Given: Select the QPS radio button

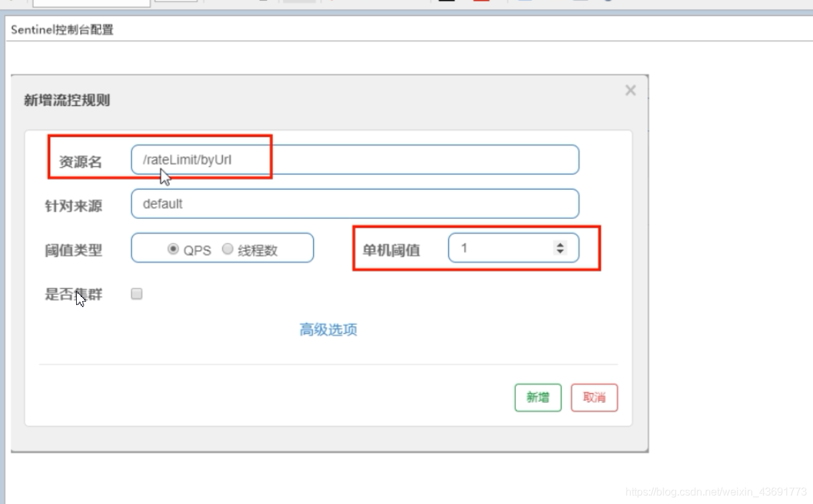Looking at the screenshot, I should (174, 249).
